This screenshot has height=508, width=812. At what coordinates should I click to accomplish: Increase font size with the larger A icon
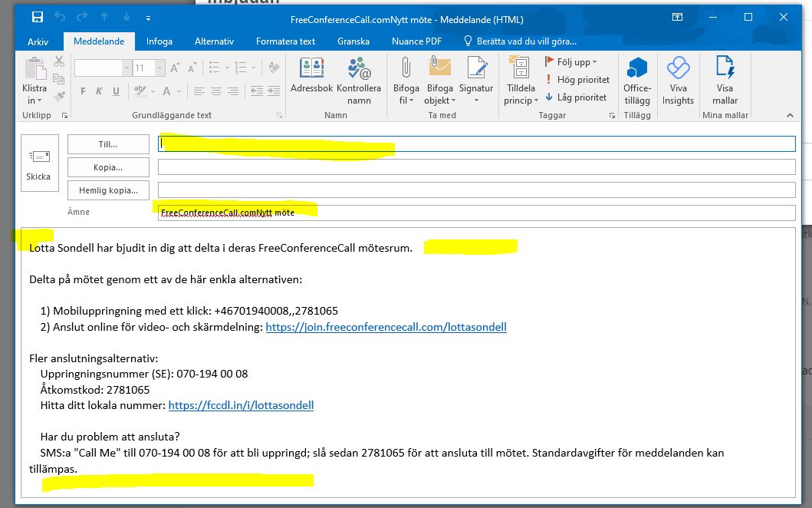point(175,68)
